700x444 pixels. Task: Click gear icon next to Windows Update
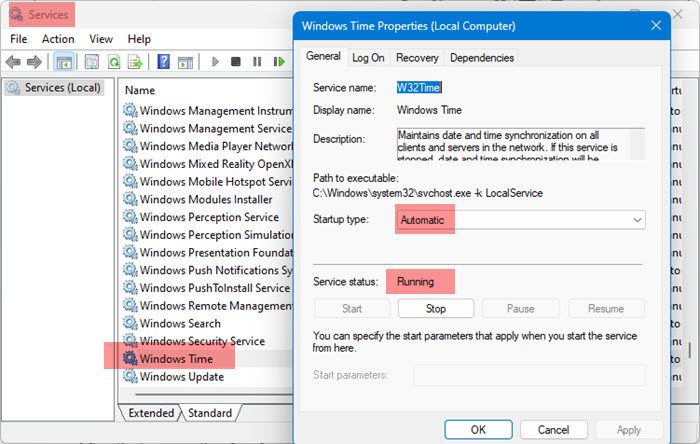coord(130,376)
